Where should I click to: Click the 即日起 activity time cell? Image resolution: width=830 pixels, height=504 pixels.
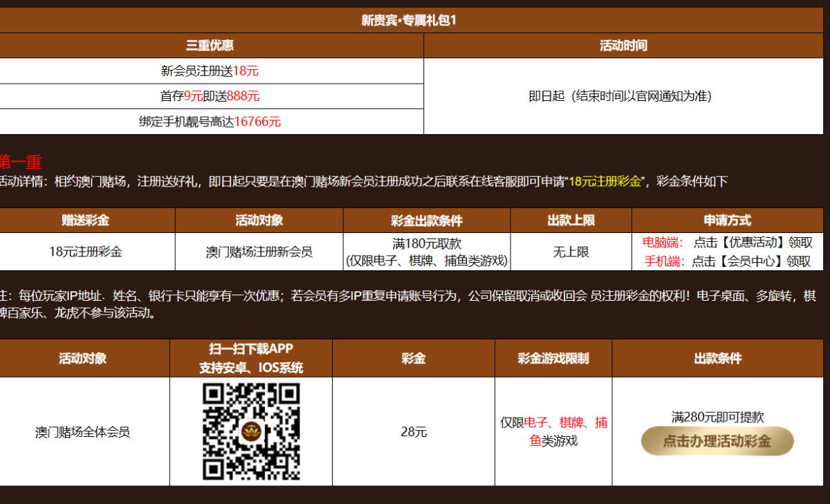click(x=620, y=96)
